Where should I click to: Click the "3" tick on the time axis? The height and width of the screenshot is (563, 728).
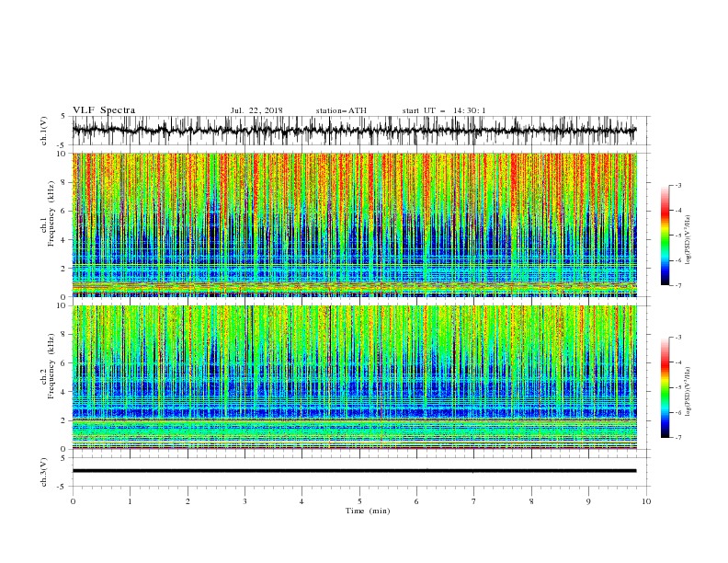[245, 501]
